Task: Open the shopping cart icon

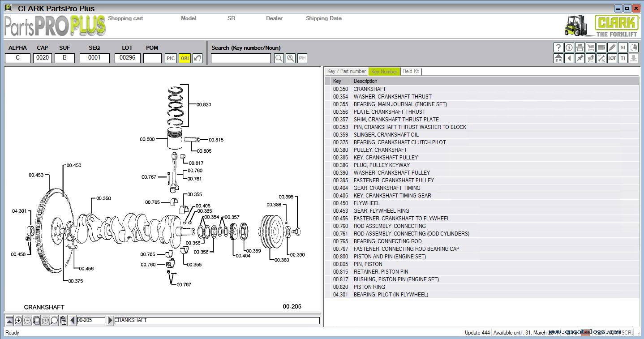Action: pos(590,47)
